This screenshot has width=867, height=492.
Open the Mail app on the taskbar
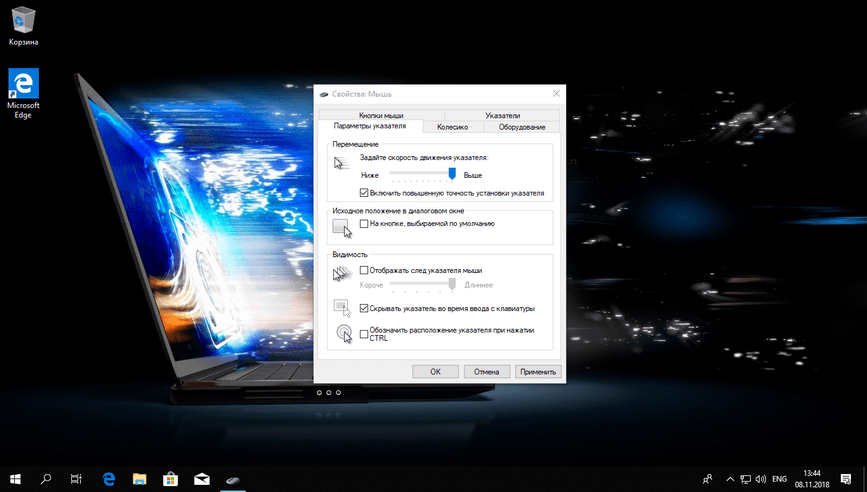[201, 479]
